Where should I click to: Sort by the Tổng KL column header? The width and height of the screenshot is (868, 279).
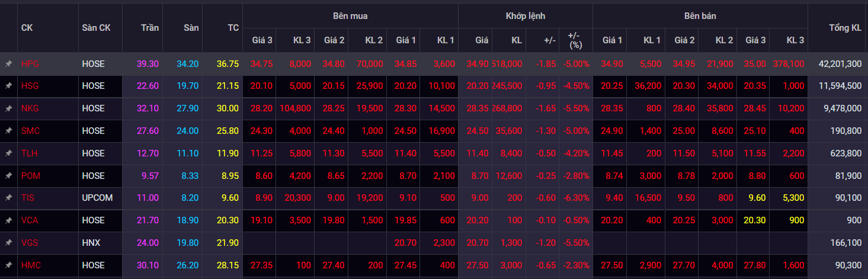[x=845, y=28]
